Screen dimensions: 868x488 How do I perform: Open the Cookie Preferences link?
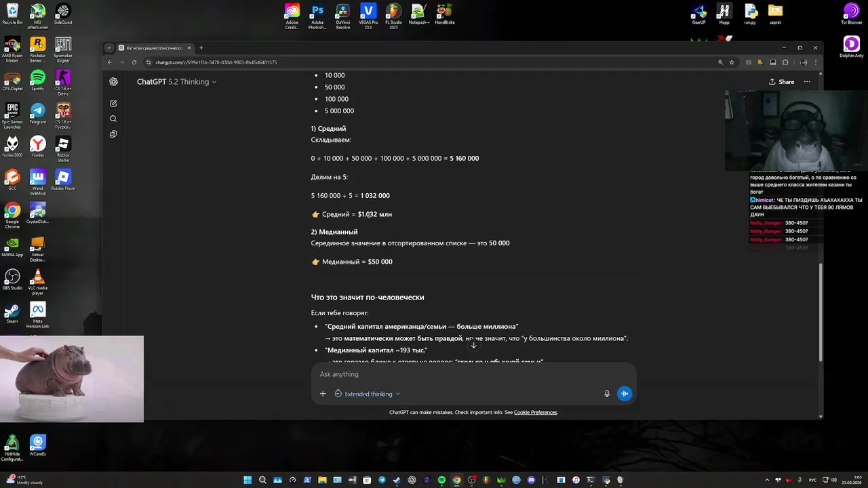click(535, 412)
